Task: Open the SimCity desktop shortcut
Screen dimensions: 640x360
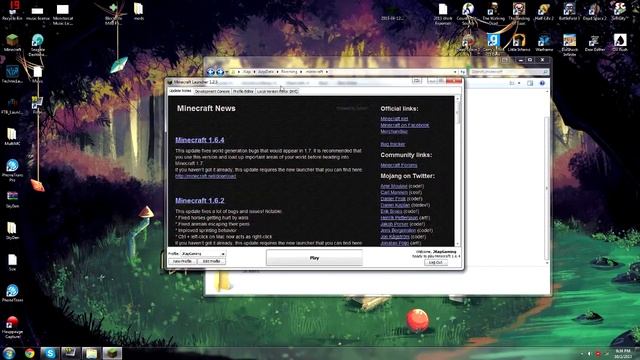Action: 620,11
